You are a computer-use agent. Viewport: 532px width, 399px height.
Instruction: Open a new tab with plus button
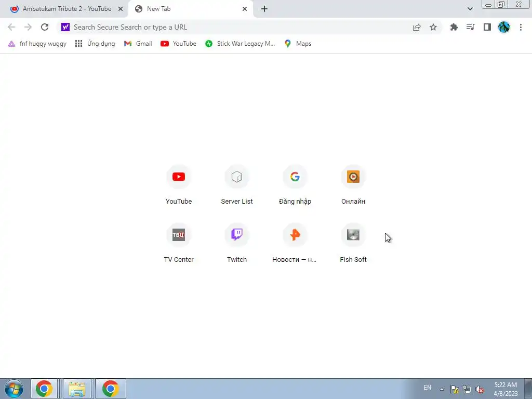[x=264, y=9]
